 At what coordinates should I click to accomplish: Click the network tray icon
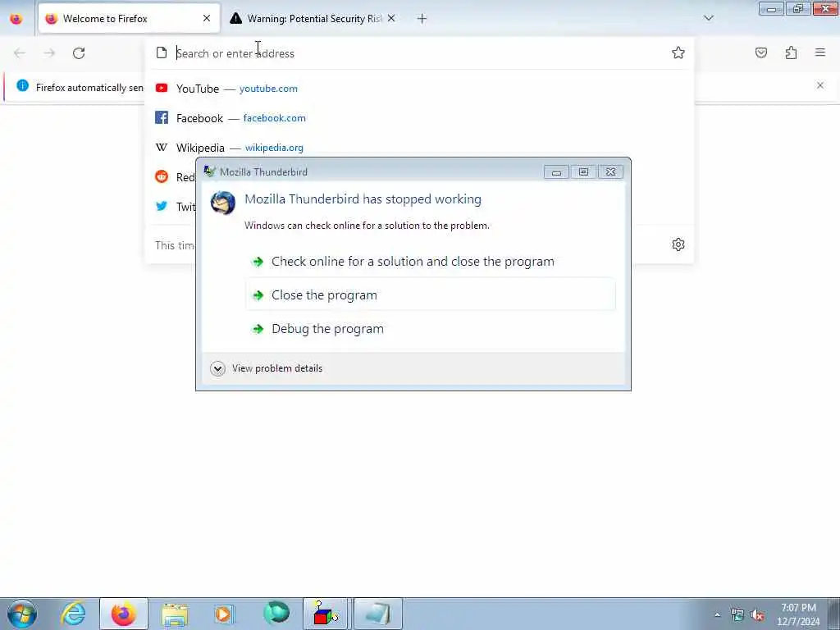pos(737,615)
